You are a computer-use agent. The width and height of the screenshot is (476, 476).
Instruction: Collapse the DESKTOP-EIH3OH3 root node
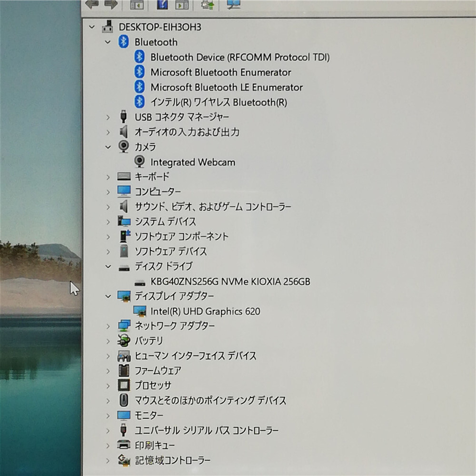[x=92, y=27]
